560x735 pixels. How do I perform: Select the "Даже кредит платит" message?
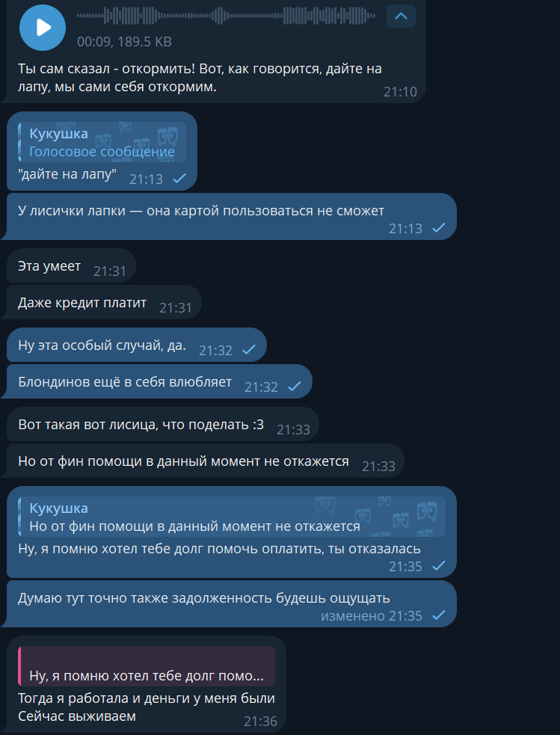tap(104, 302)
